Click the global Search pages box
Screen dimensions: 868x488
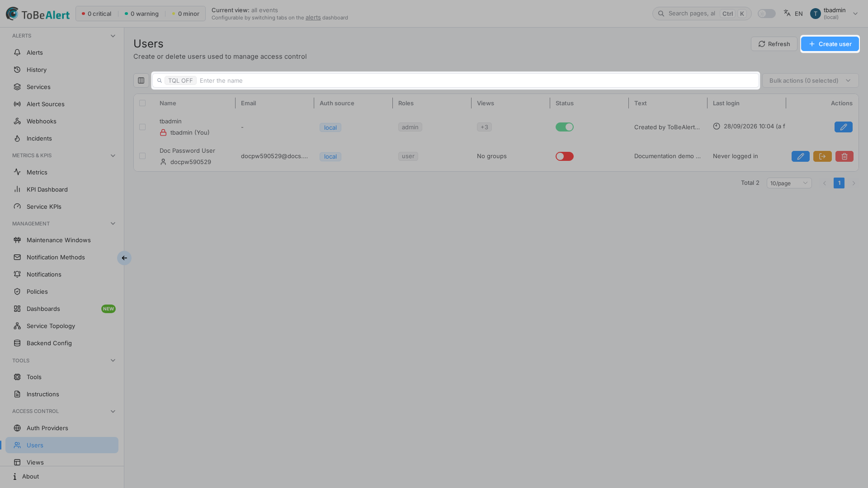(702, 14)
